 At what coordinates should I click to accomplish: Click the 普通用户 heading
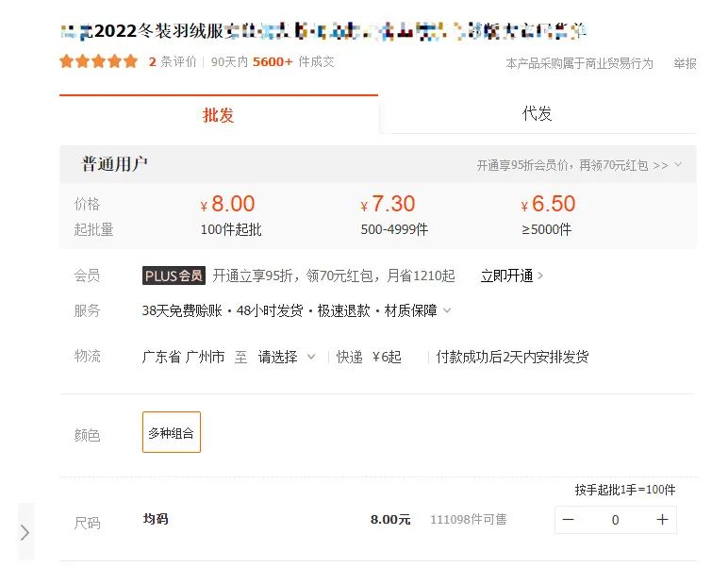point(114,164)
